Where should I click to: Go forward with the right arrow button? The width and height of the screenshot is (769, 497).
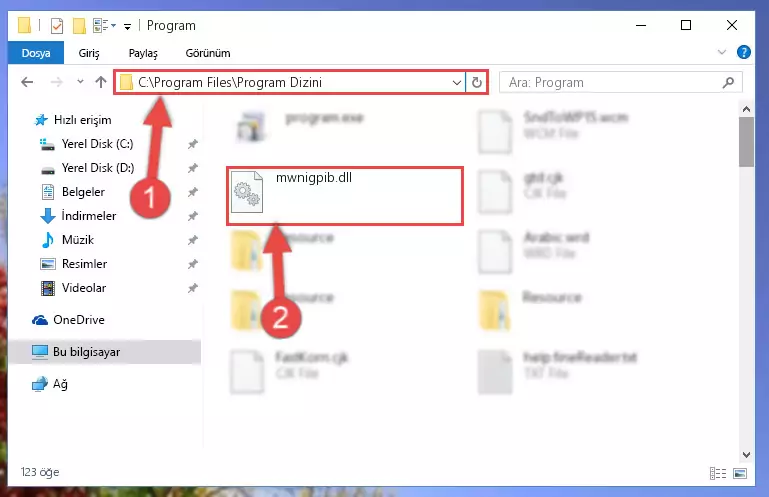tap(56, 82)
